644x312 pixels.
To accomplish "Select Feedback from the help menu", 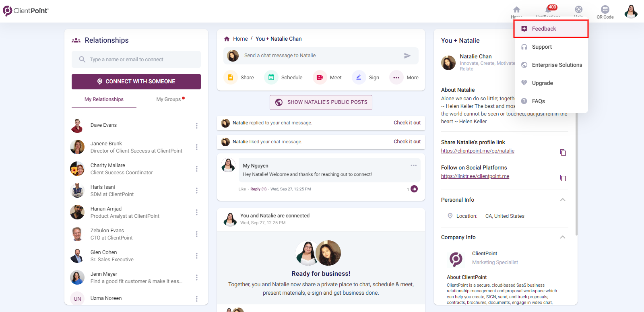I will [551, 29].
